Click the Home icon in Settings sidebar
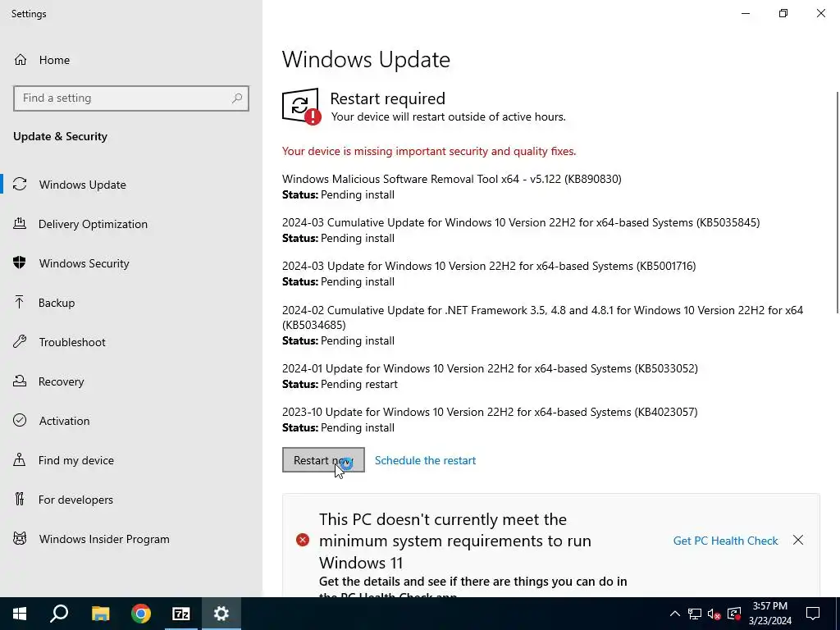This screenshot has height=630, width=840. click(x=21, y=59)
